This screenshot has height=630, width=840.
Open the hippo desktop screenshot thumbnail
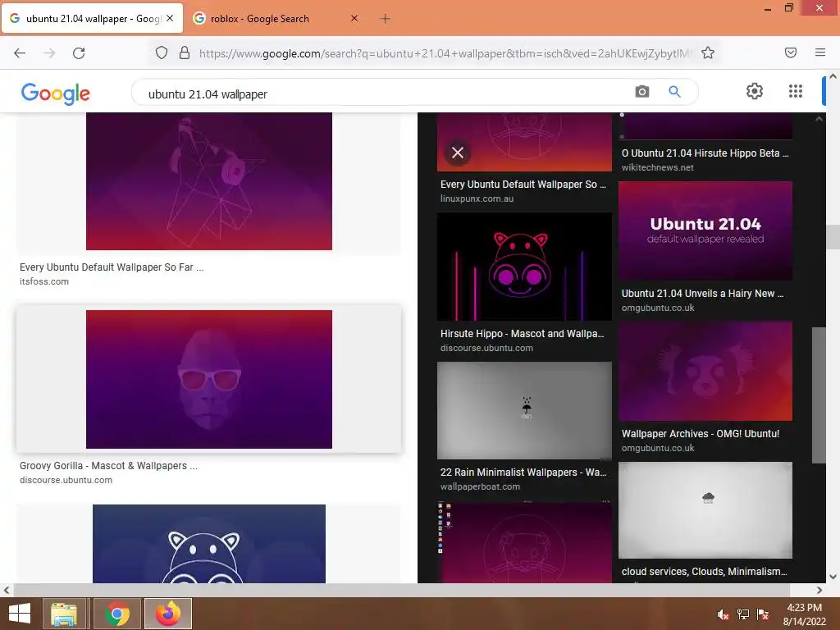coord(524,542)
